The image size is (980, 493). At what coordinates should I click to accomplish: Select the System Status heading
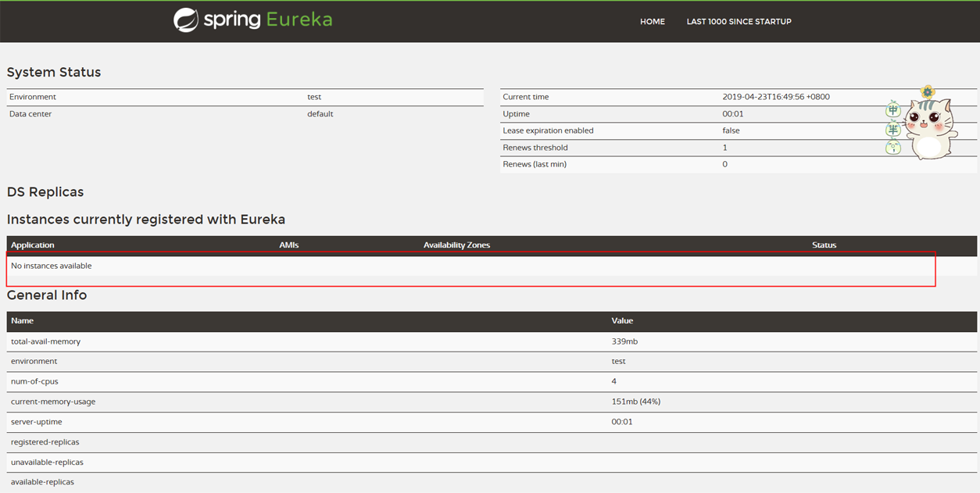pyautogui.click(x=54, y=72)
